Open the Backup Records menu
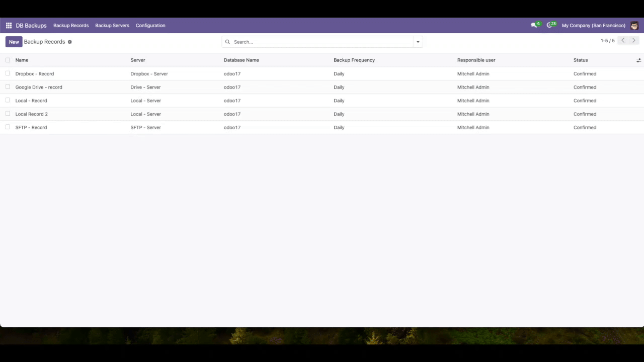The image size is (644, 362). 71,26
